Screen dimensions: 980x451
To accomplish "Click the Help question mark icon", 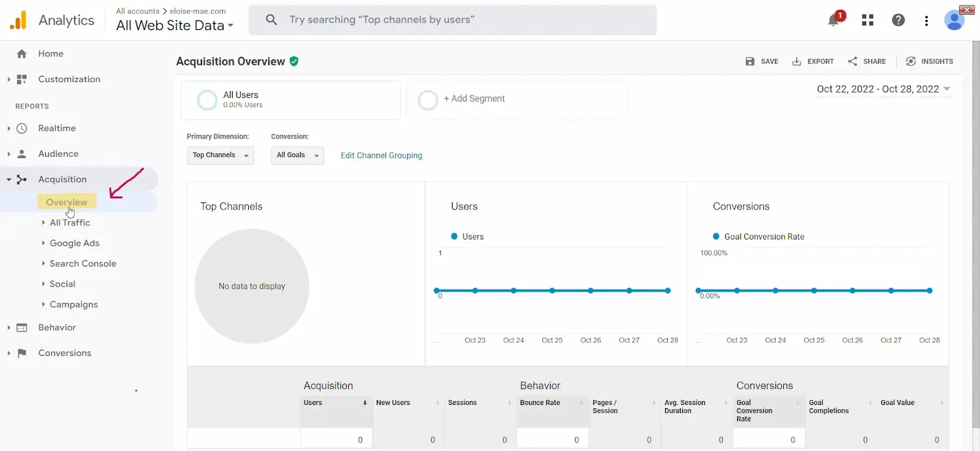I will click(898, 20).
